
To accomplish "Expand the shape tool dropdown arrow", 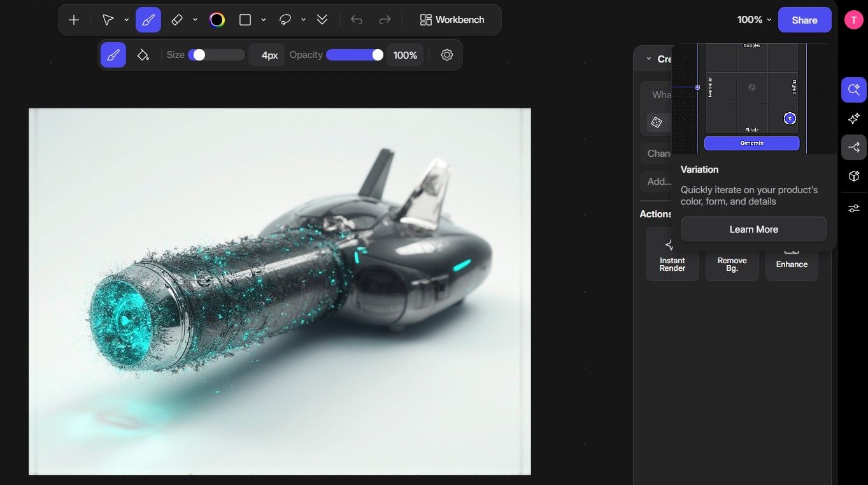I will [x=263, y=20].
